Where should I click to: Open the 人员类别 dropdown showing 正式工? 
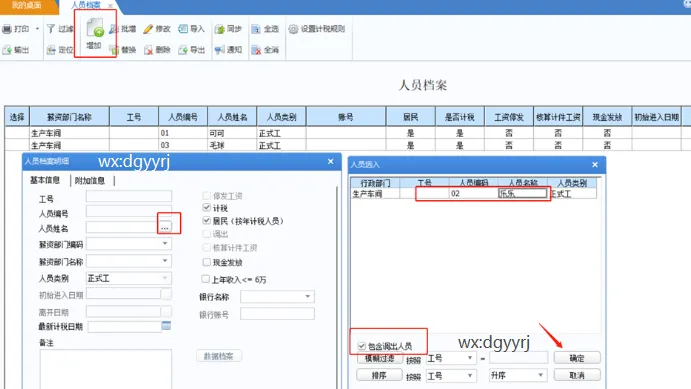[165, 278]
